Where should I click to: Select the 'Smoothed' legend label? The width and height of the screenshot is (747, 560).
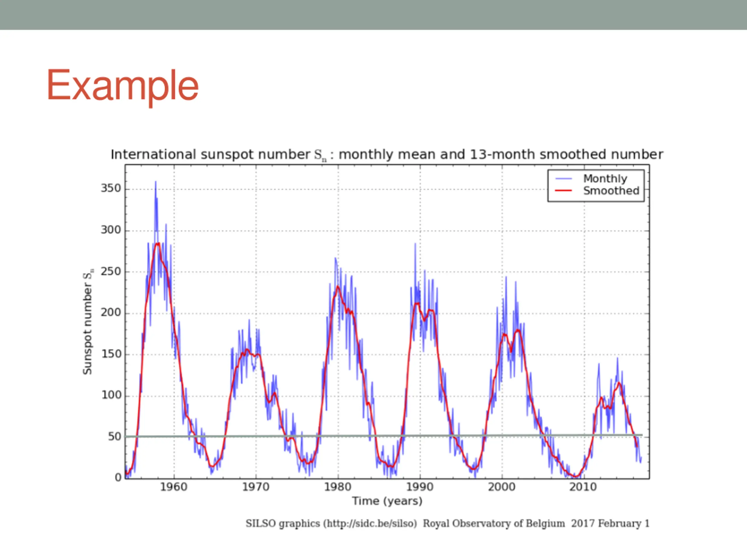pyautogui.click(x=611, y=191)
